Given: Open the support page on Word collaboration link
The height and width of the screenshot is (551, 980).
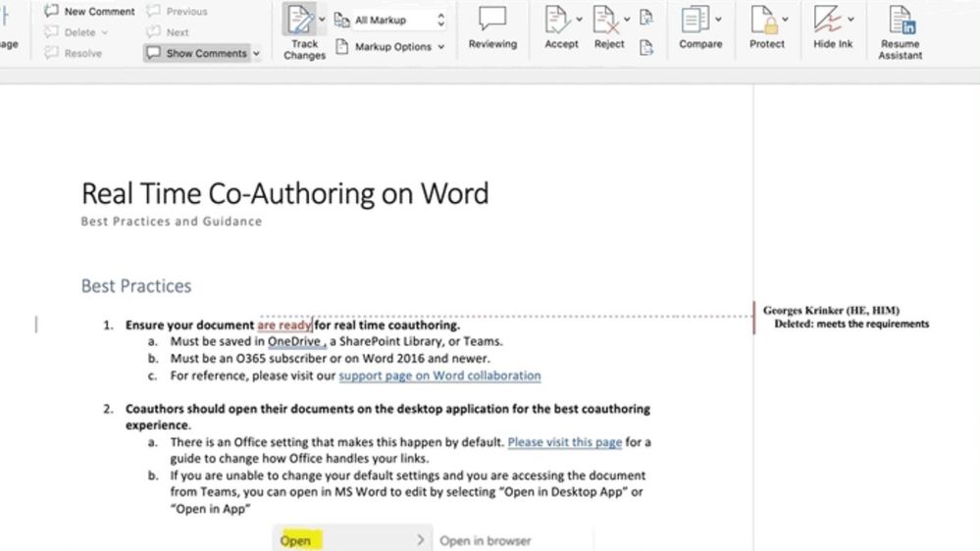Looking at the screenshot, I should pyautogui.click(x=440, y=376).
